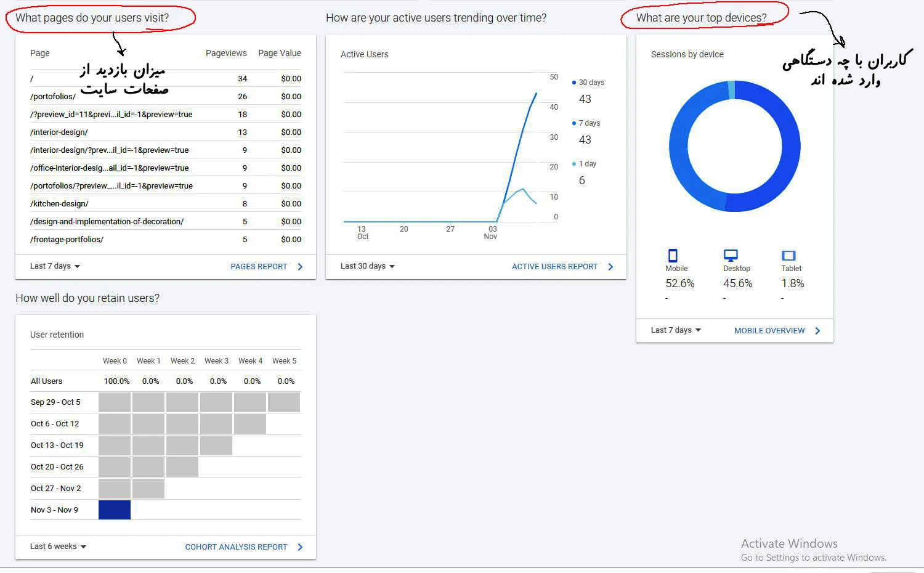The image size is (924, 573).
Task: Select the /portofolios/ page row
Action: pos(53,97)
